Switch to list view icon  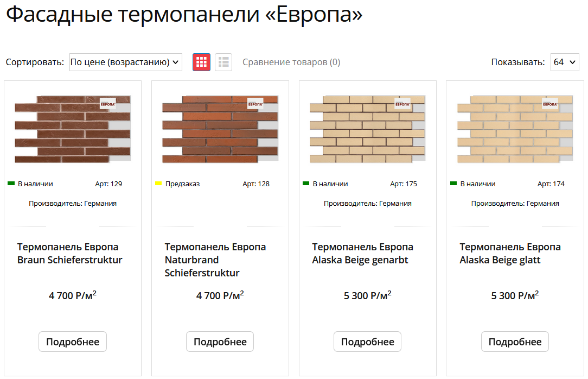(223, 62)
